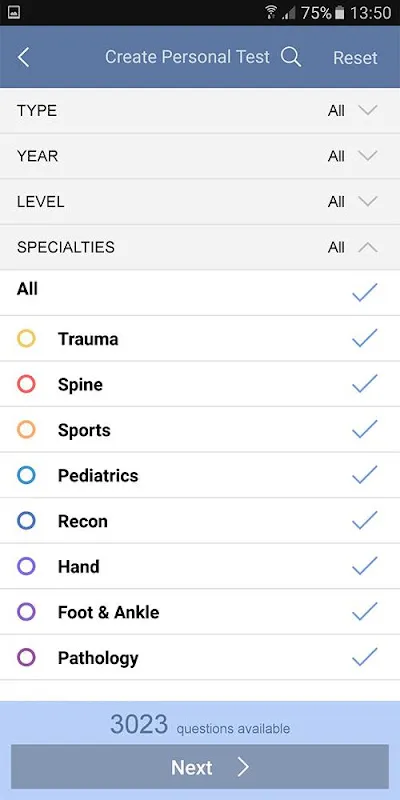Uncheck the Trauma specialty checkmark
400x800 pixels.
[365, 338]
